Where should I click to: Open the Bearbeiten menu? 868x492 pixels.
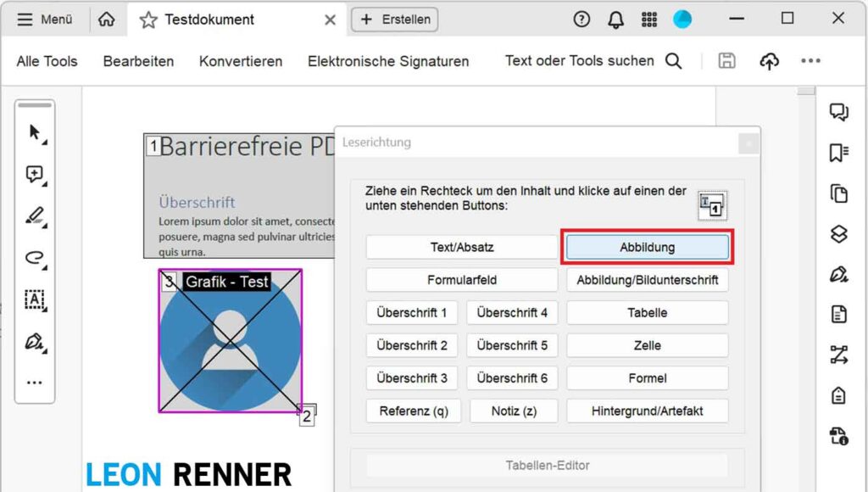tap(138, 61)
